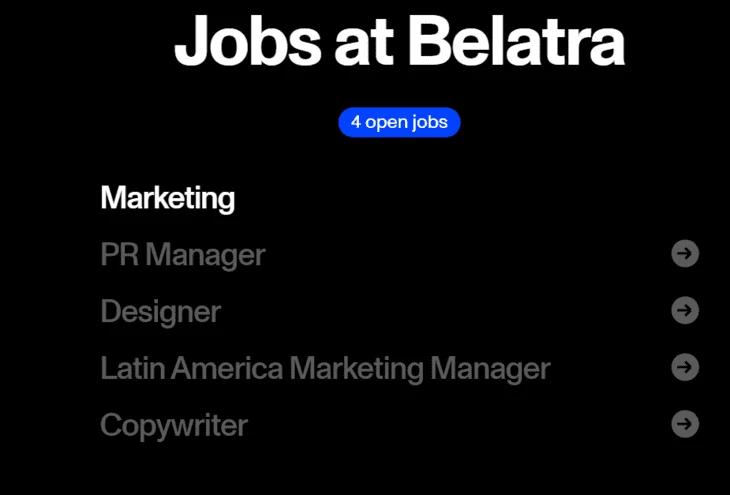This screenshot has width=730, height=495.
Task: Click the arrow icon beside Copywriter
Action: (x=685, y=424)
